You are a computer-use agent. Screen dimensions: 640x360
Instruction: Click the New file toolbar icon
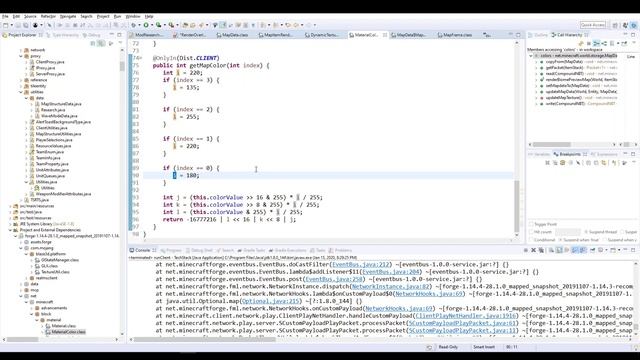pos(6,25)
